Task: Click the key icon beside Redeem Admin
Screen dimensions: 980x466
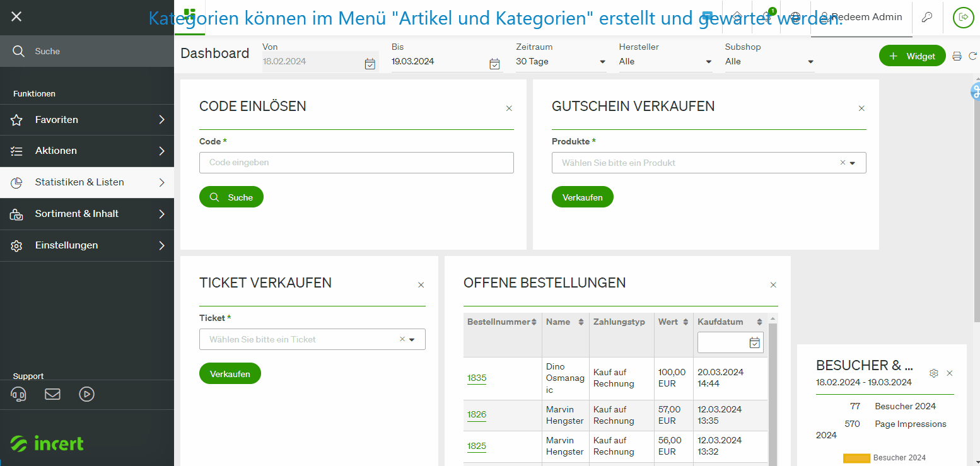Action: point(926,17)
